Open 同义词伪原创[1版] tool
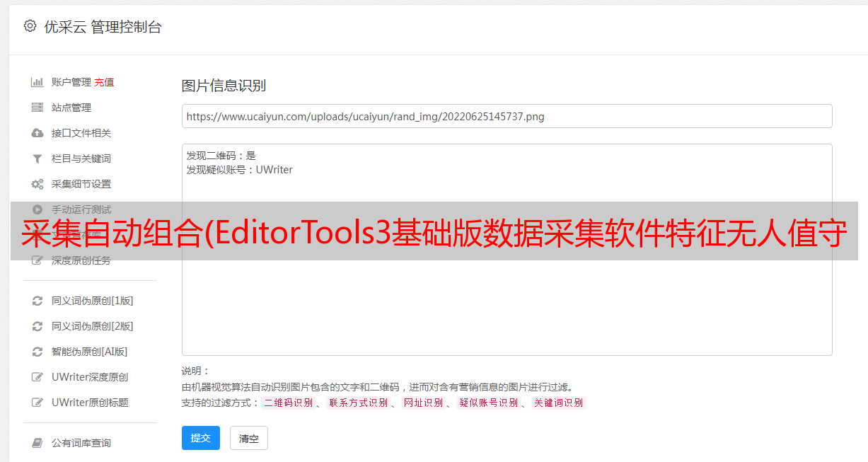Image resolution: width=868 pixels, height=462 pixels. coord(93,301)
